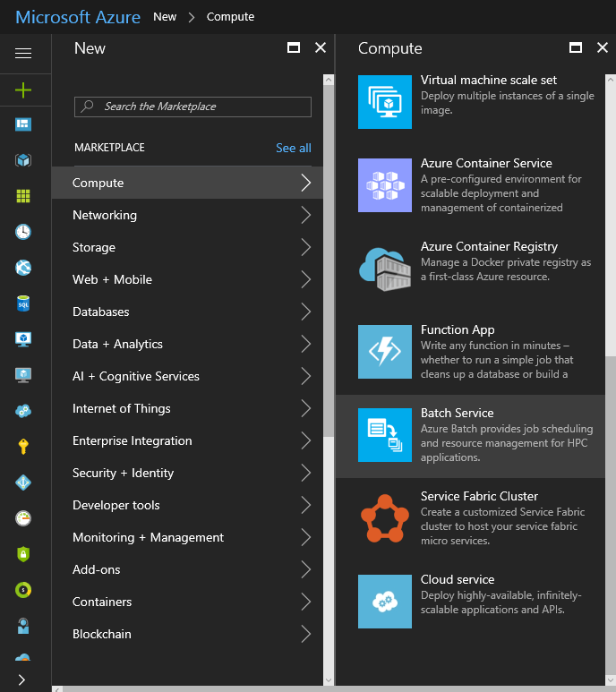Select the Compute marketplace category
Screen dimensions: 616x692
(x=187, y=183)
